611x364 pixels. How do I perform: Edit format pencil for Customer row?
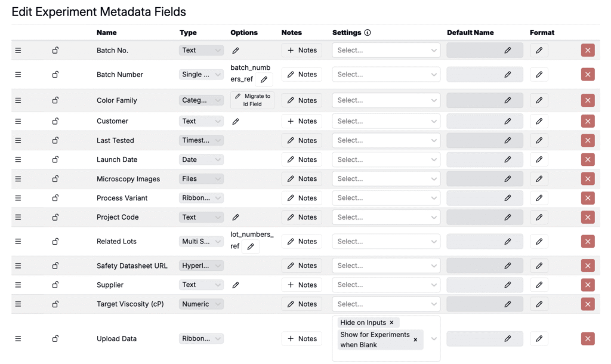(539, 121)
